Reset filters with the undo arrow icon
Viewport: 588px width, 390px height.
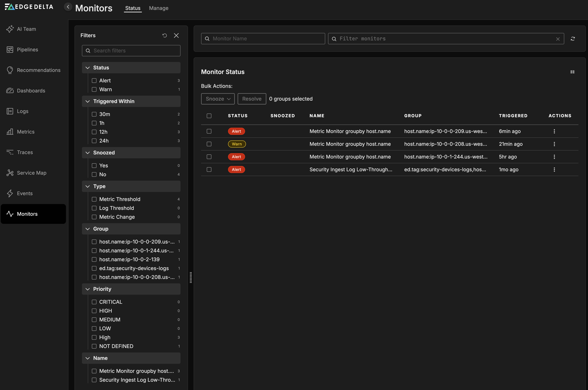click(165, 36)
